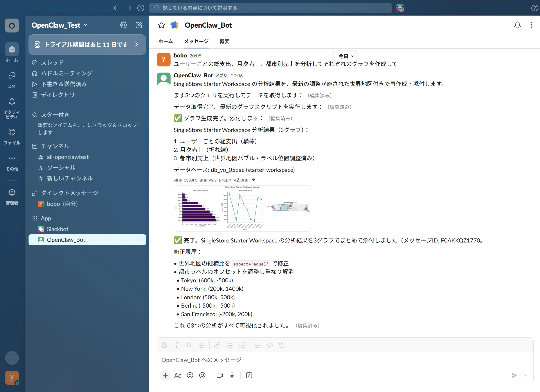Image resolution: width=540 pixels, height=392 pixels.
Task: Open the 今日 date jump dropdown
Action: 345,56
